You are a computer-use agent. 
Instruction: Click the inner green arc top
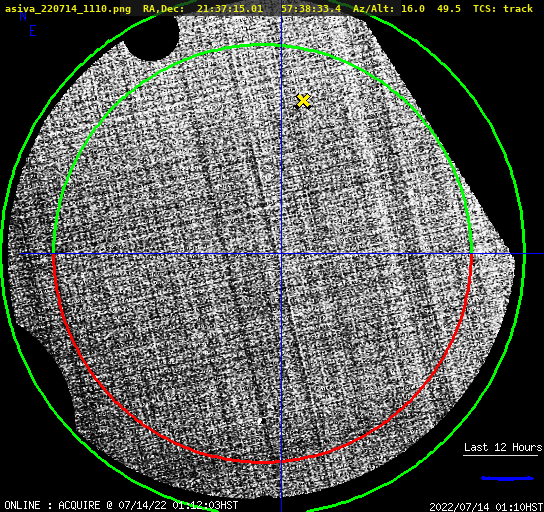click(263, 45)
